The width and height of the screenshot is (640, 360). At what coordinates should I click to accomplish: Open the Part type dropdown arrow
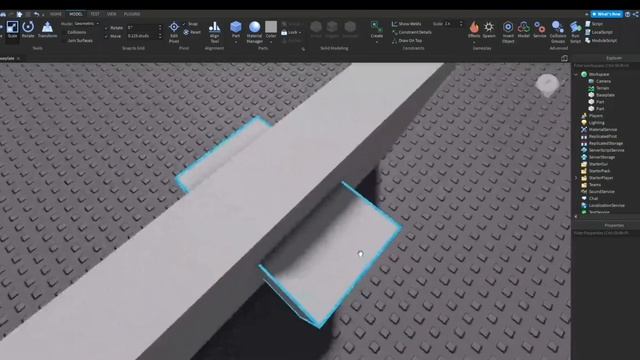[x=236, y=41]
